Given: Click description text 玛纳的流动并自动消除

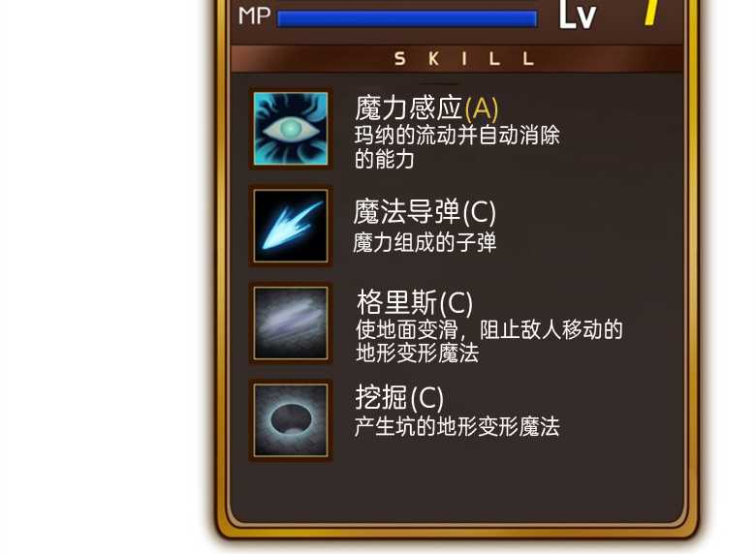Looking at the screenshot, I should 457,136.
